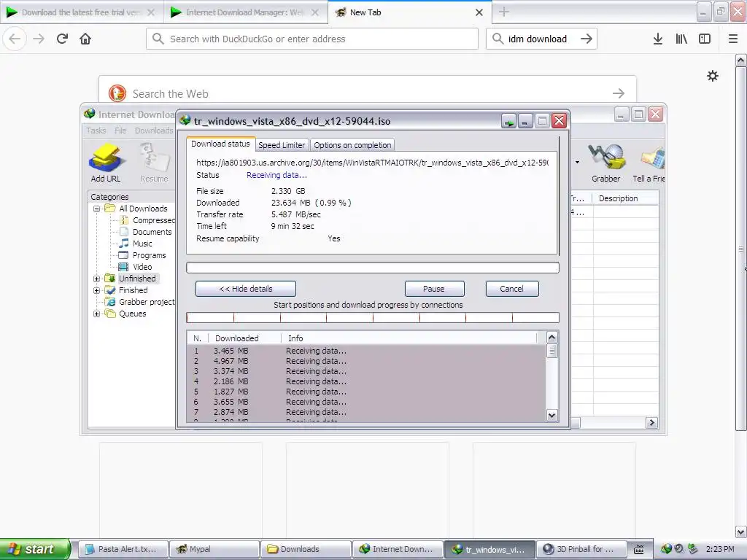
Task: Open browser downloads panel icon
Action: click(657, 39)
